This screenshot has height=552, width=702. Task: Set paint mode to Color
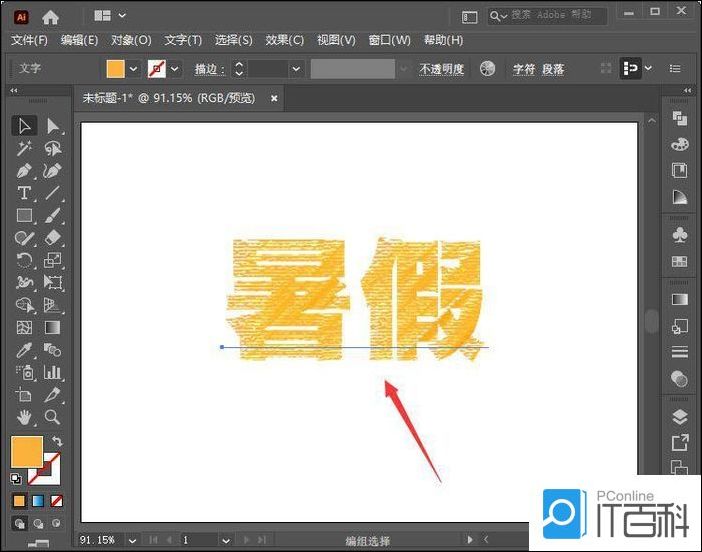tap(19, 501)
